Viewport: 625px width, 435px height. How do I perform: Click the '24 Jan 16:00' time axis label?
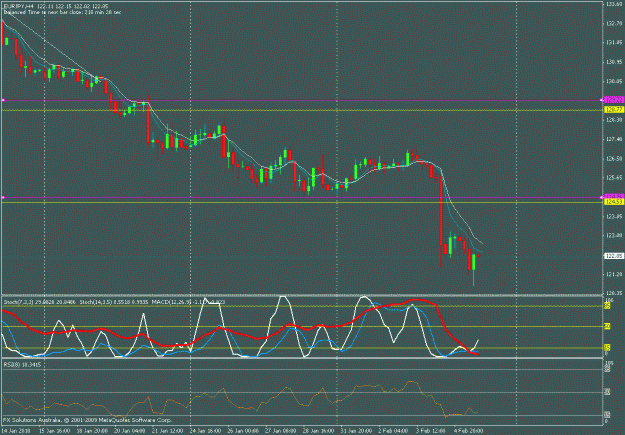tap(205, 431)
